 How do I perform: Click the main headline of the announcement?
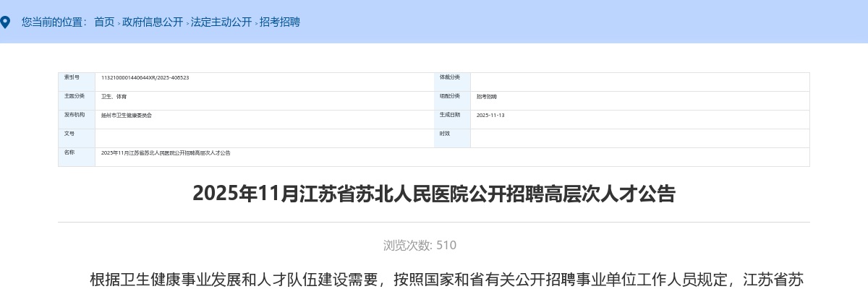(433, 194)
